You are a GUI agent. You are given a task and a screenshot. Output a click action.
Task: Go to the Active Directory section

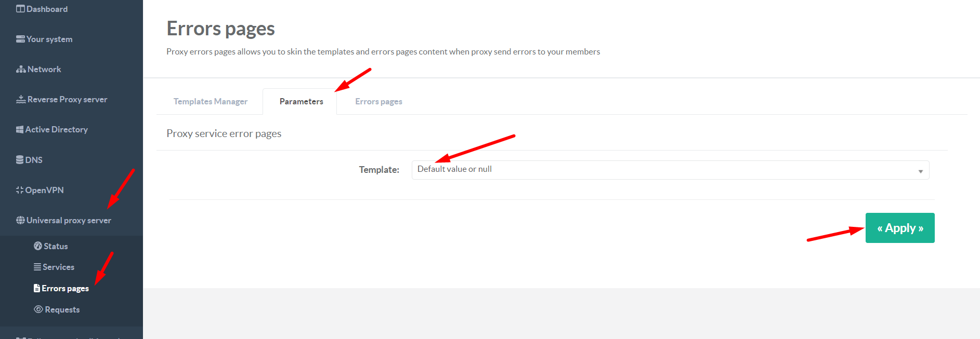56,129
